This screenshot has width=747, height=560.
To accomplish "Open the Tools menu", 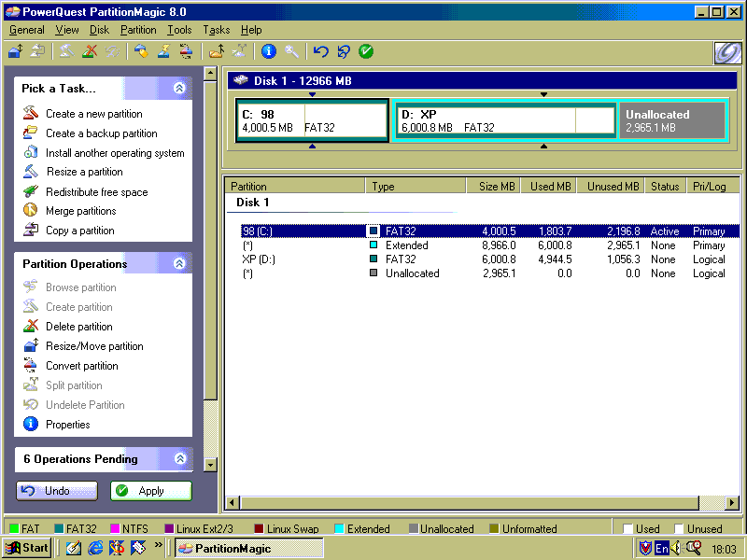I will pos(179,30).
